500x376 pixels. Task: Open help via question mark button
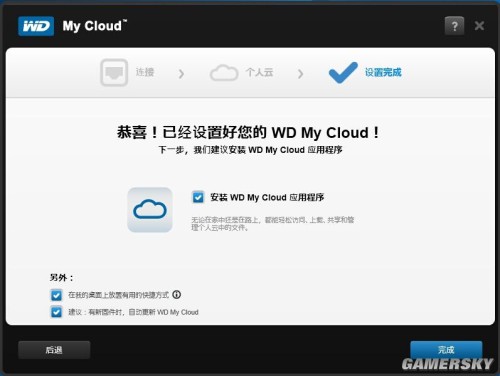(x=454, y=26)
